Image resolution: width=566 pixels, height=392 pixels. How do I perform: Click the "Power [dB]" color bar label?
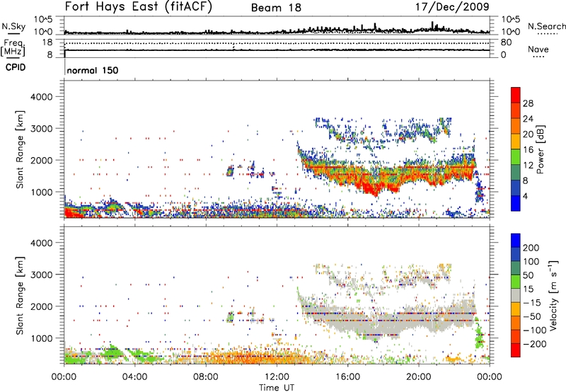click(x=540, y=149)
